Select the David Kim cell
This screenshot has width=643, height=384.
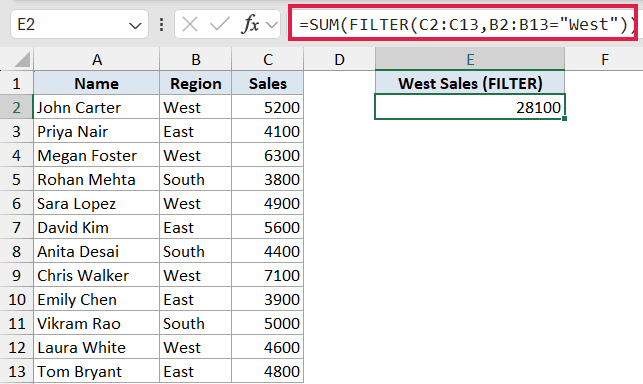point(96,227)
